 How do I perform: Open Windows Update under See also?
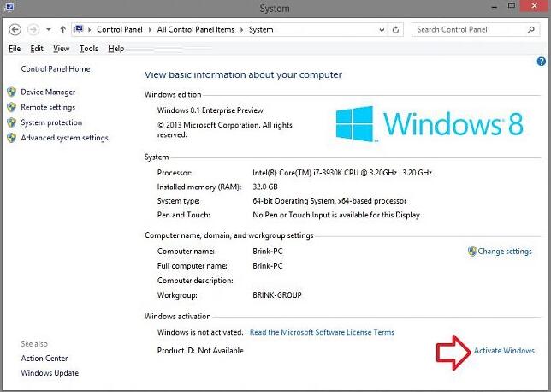[x=50, y=373]
